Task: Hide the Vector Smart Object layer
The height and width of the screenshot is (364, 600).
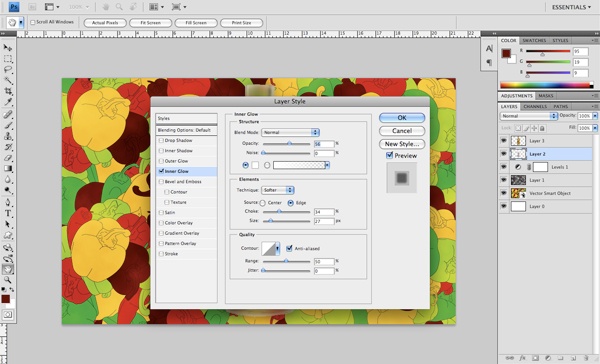Action: (504, 193)
